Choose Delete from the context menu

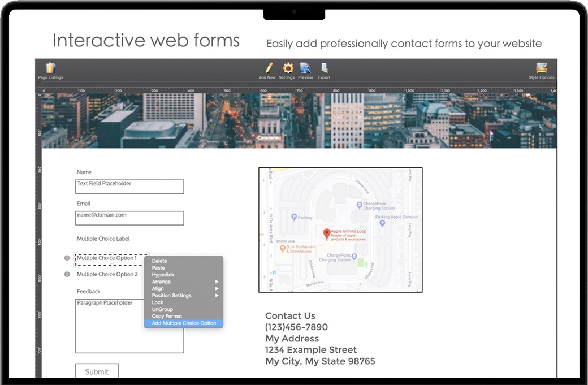coord(160,261)
